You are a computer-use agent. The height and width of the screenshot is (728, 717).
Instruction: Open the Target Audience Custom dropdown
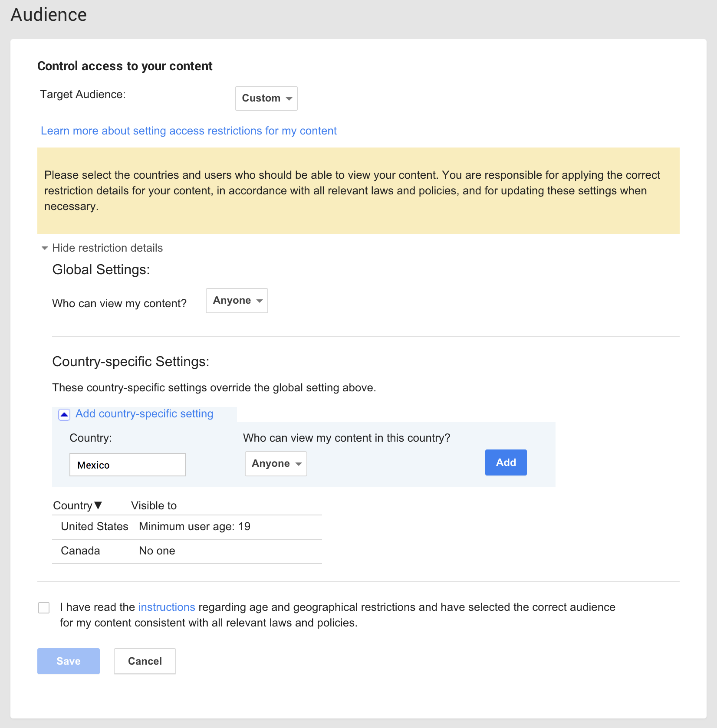266,98
